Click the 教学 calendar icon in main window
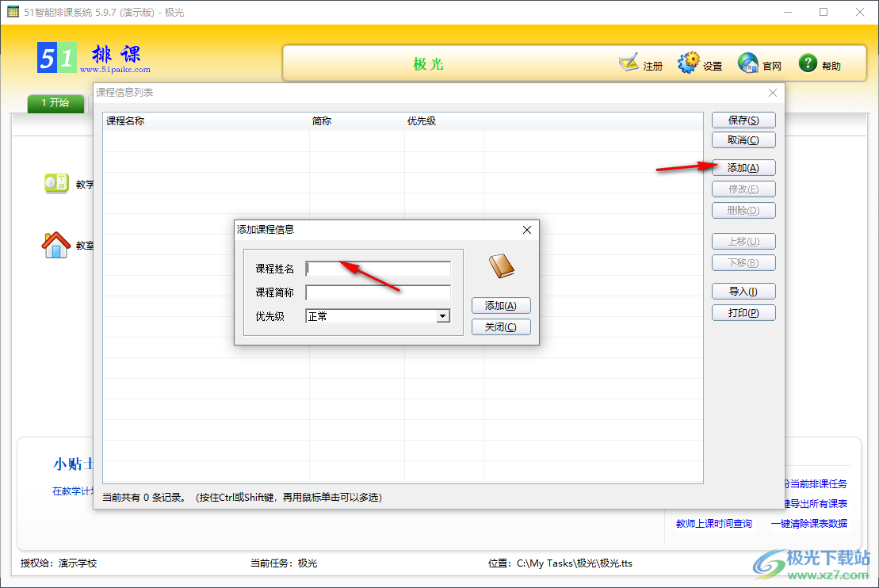 [x=56, y=183]
